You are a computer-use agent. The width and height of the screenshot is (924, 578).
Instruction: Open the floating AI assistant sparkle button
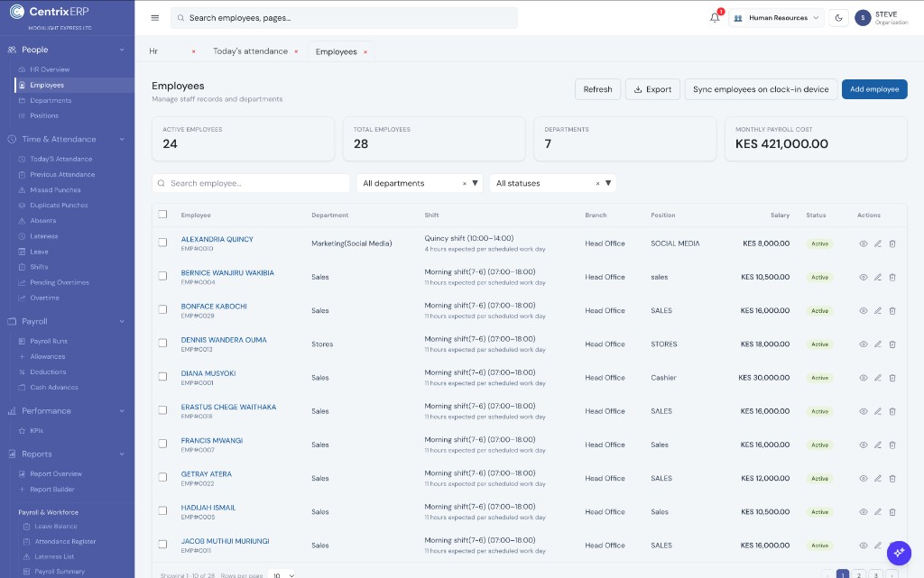pos(899,553)
